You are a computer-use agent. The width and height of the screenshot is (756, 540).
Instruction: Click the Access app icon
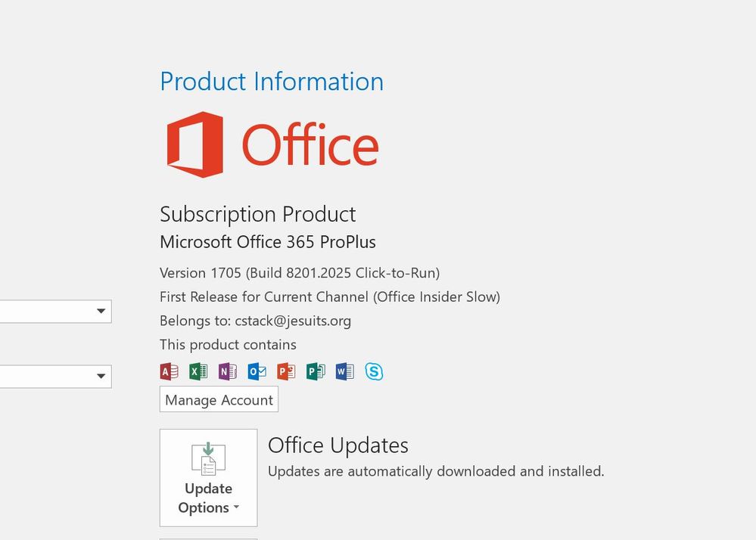click(170, 371)
